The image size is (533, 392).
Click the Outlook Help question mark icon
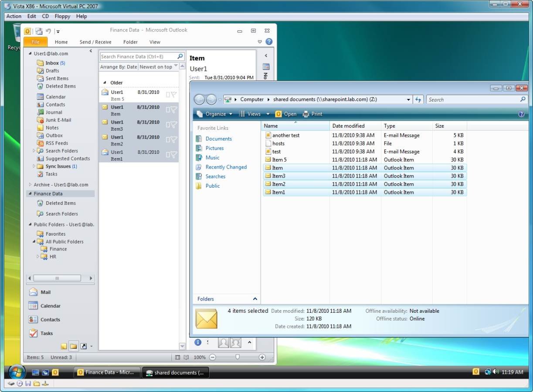[269, 42]
